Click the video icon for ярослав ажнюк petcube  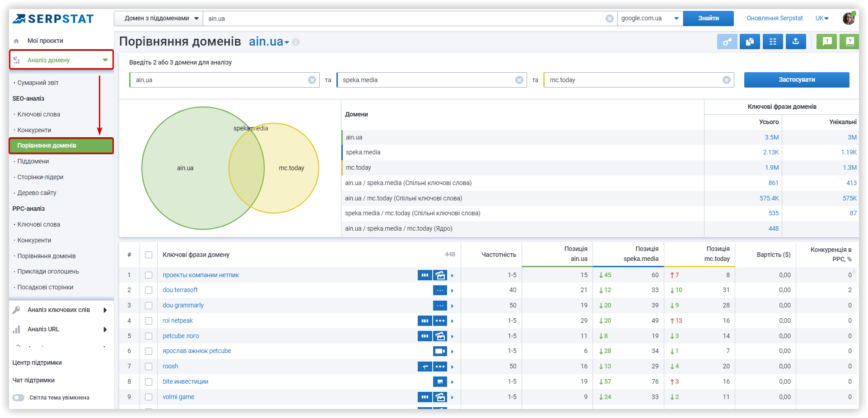[440, 351]
